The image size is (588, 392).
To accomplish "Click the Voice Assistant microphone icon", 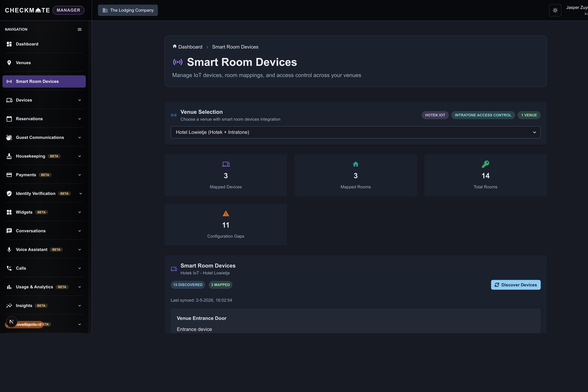I will pyautogui.click(x=9, y=249).
